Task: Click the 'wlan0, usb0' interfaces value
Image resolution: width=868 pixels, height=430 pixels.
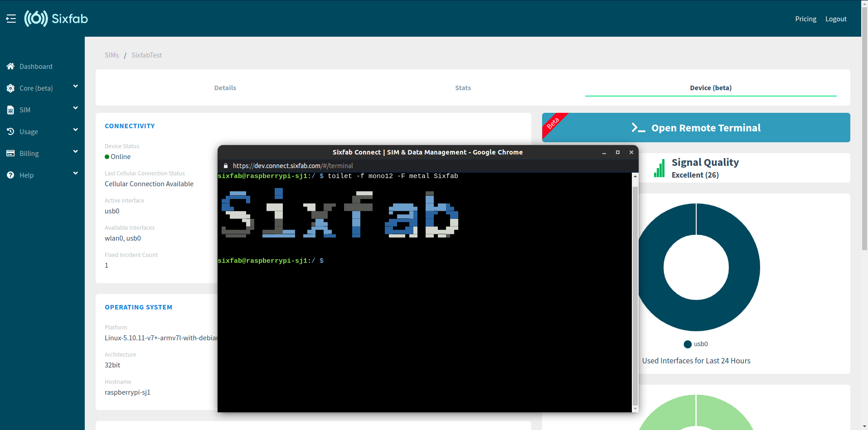Action: [x=123, y=238]
